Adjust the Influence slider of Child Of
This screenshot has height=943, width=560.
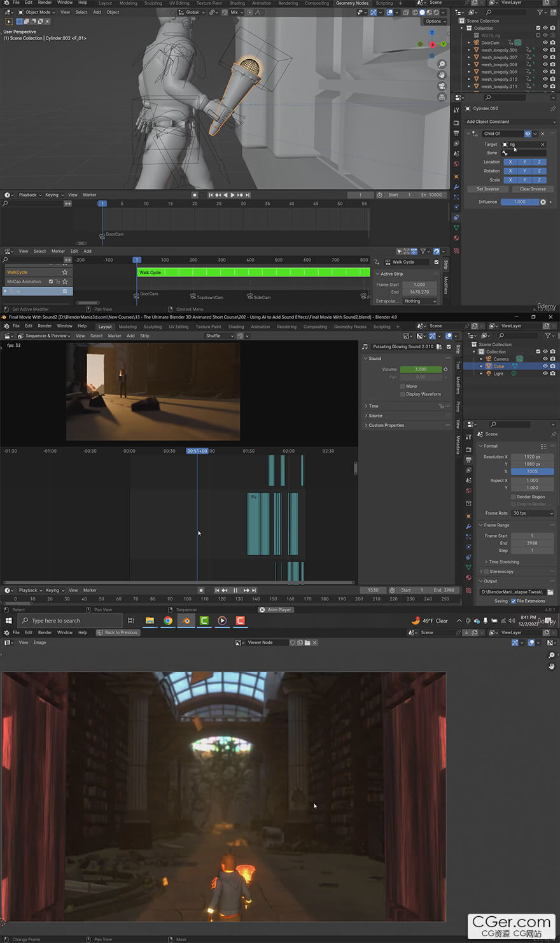pos(520,202)
